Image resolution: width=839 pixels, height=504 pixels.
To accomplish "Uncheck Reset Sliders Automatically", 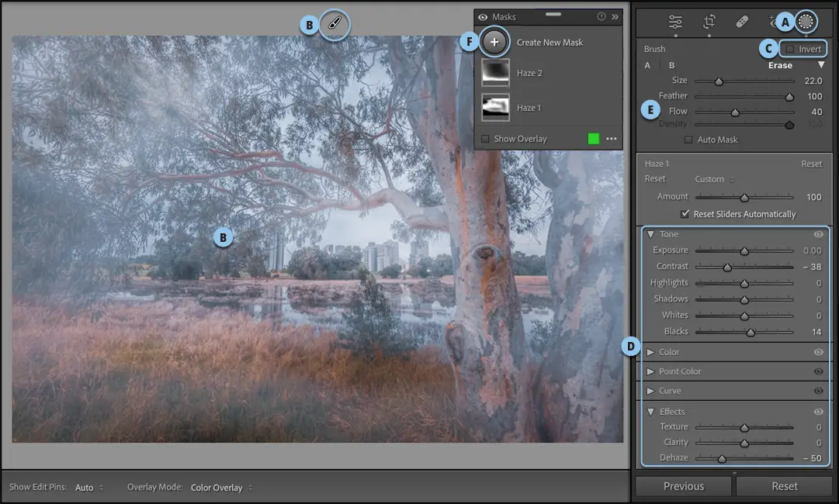I will pos(685,214).
